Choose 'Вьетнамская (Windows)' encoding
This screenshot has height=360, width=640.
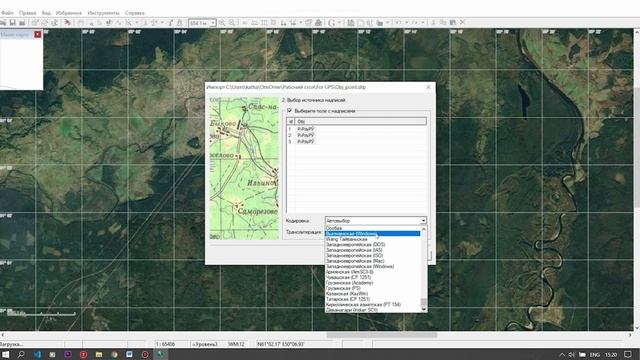pos(372,233)
